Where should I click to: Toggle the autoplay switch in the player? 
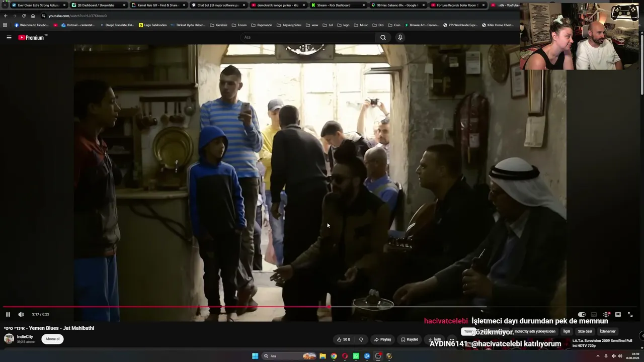[582, 314]
